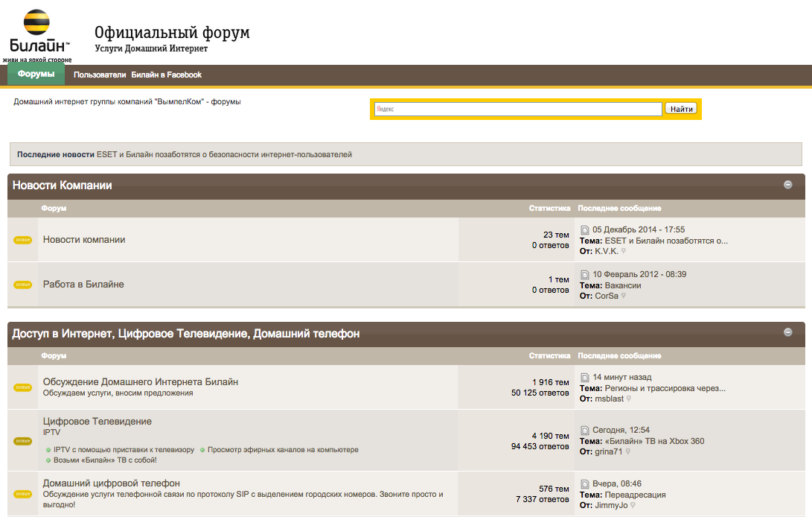Screen dimensions: 812x517
Task: Collapse the Доступ в Интернет category
Action: (x=787, y=332)
